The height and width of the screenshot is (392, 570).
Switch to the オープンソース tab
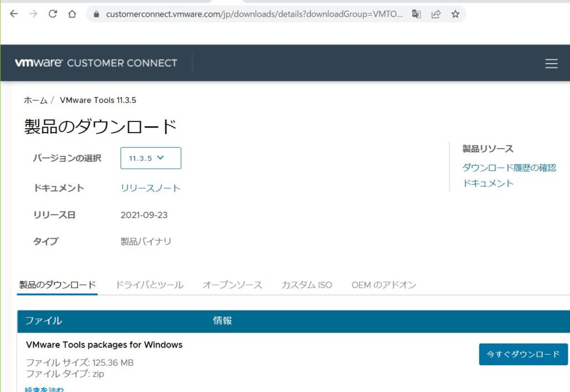[x=232, y=285]
